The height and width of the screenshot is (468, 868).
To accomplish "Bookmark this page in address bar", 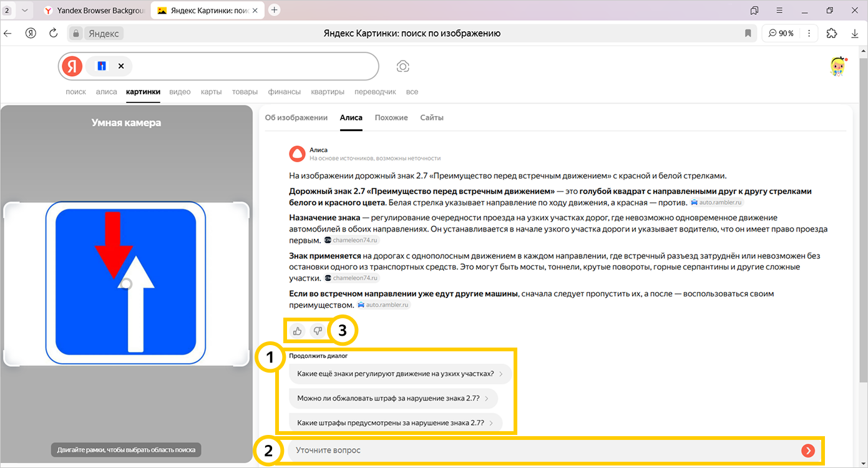I will [748, 34].
